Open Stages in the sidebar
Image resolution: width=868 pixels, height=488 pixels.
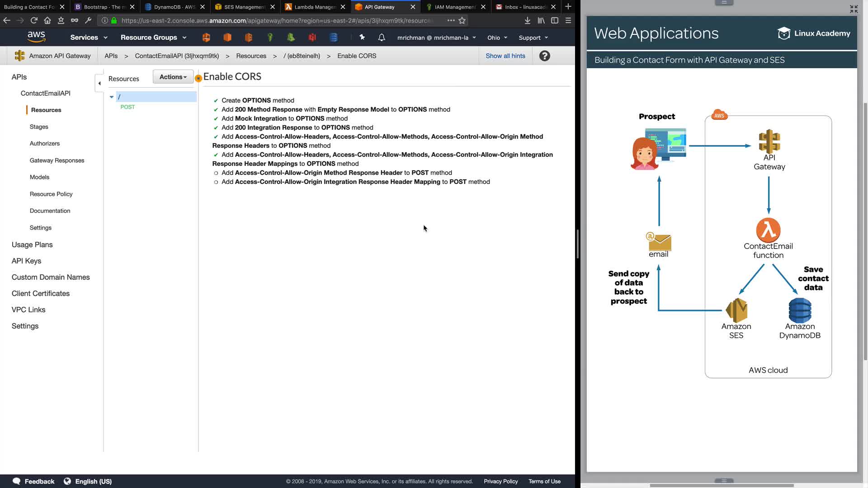click(x=39, y=127)
